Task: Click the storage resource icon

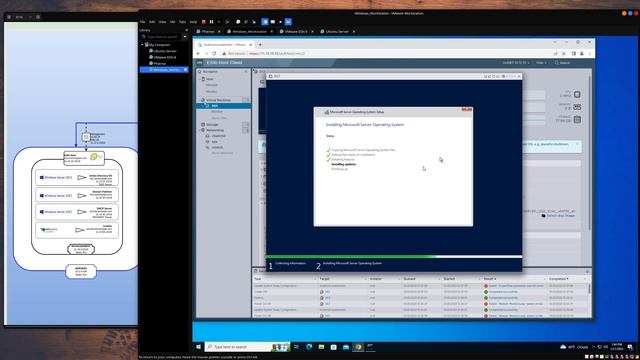Action: pos(577,120)
